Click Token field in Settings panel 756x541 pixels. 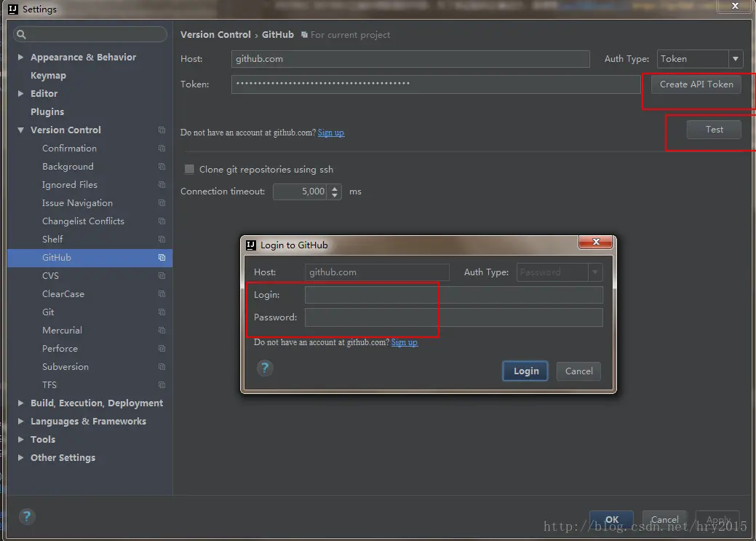click(x=436, y=84)
